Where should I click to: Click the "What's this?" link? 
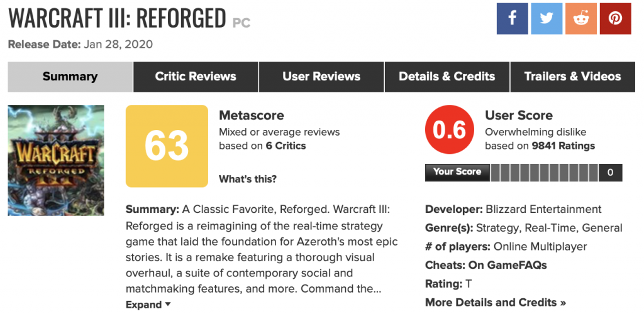tap(248, 179)
